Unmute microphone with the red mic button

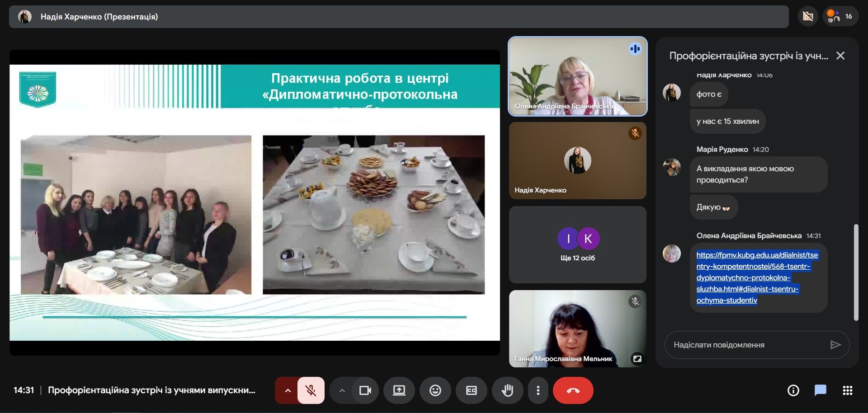311,390
